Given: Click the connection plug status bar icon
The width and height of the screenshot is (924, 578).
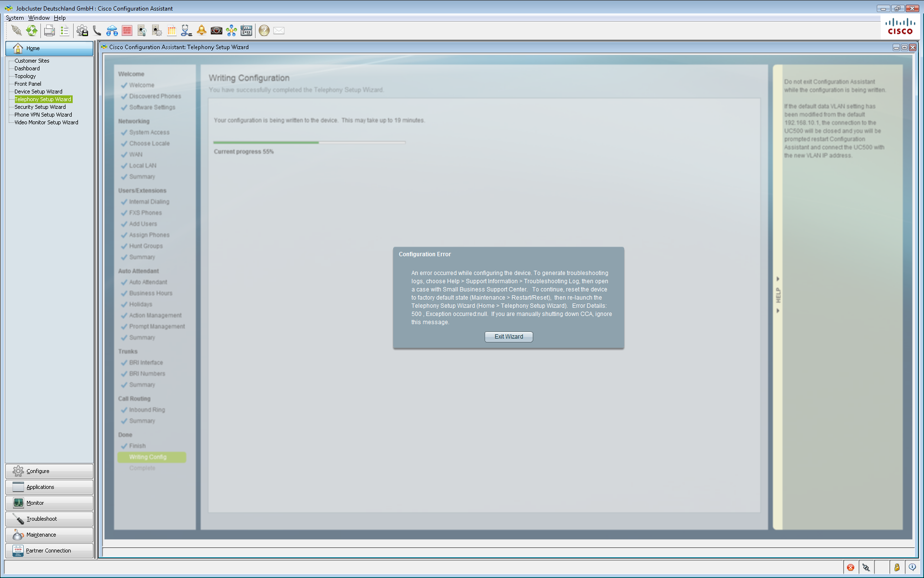Looking at the screenshot, I should point(866,567).
